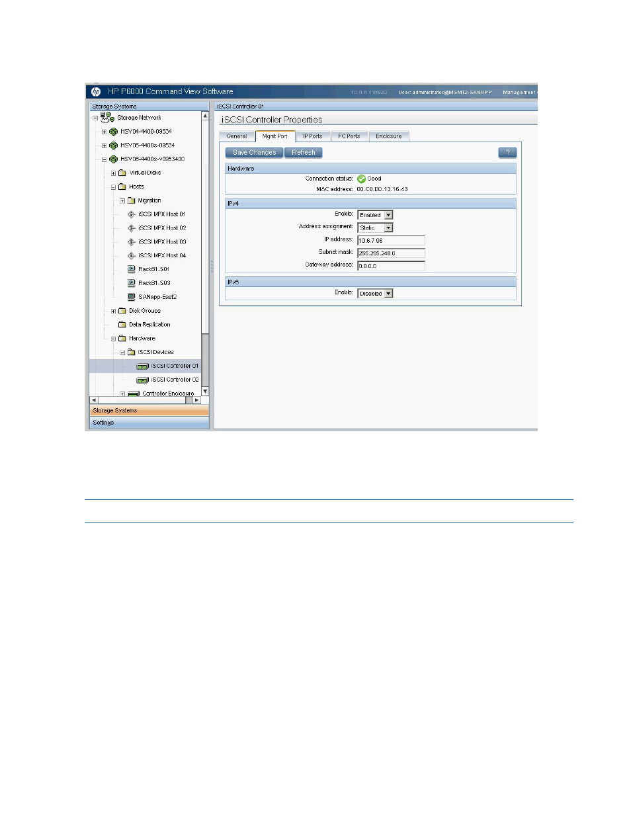Click the Migration folder icon
631x840 pixels.
[131, 200]
